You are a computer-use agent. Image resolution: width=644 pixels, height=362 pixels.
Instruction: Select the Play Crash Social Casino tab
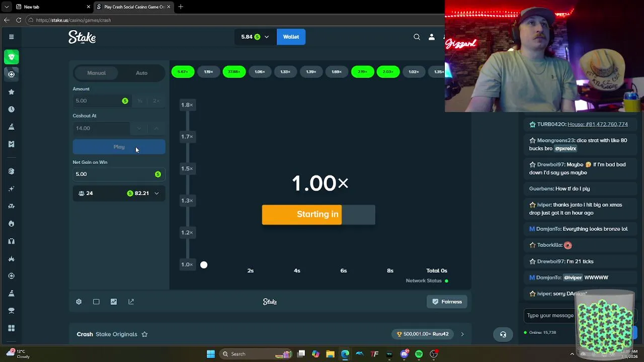tap(133, 7)
